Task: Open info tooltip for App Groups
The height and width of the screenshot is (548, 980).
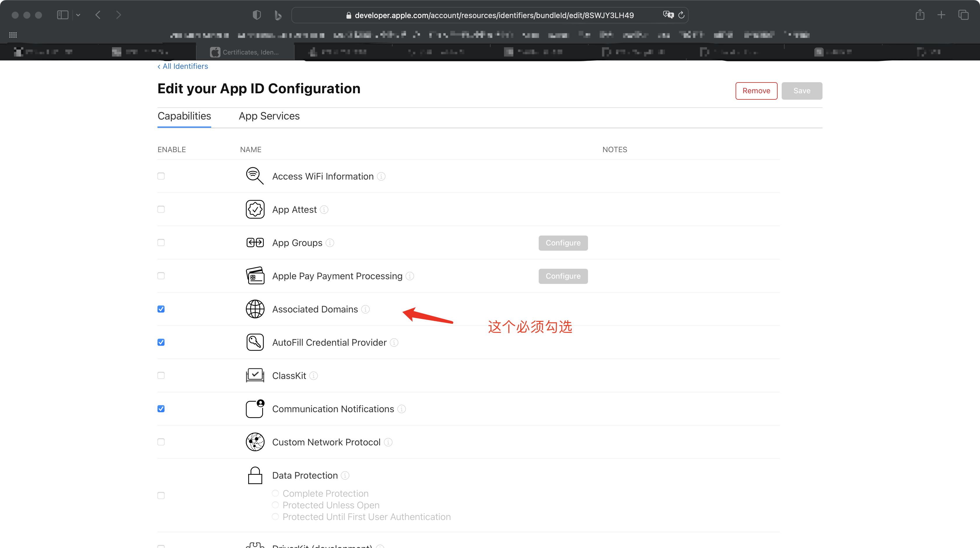Action: pyautogui.click(x=330, y=243)
